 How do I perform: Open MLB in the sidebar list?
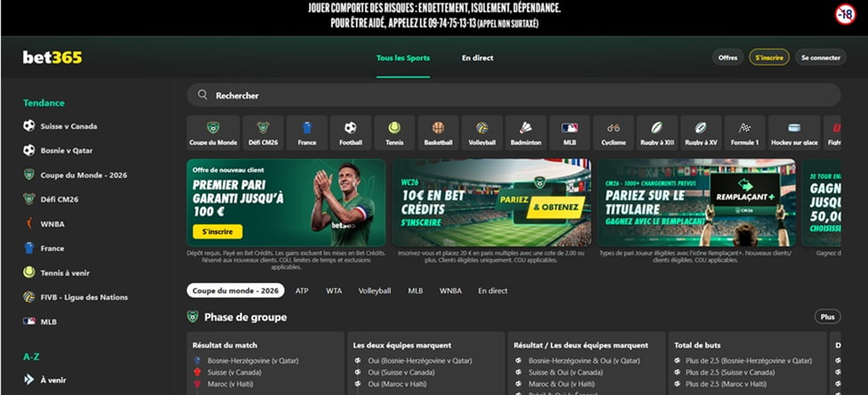coord(49,321)
